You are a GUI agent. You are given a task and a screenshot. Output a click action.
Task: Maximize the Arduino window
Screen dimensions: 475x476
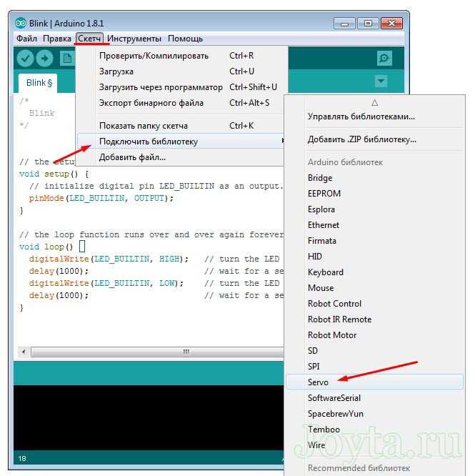point(369,24)
